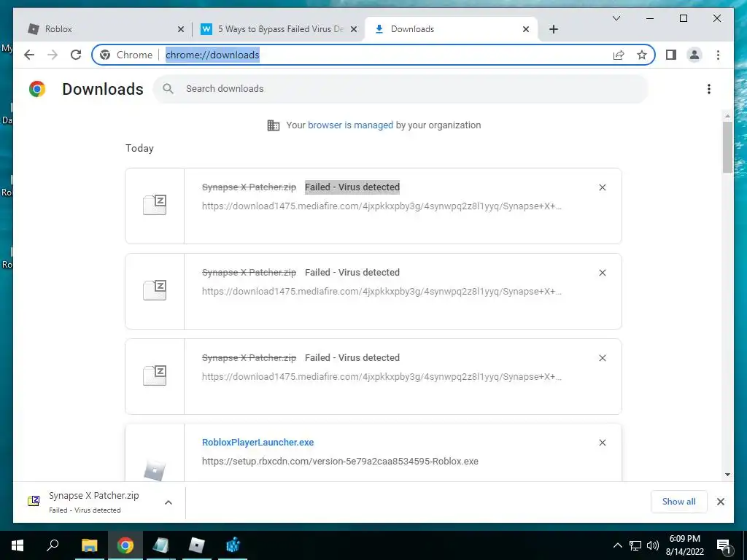Open the Downloads page more actions menu
This screenshot has width=747, height=560.
(x=709, y=89)
